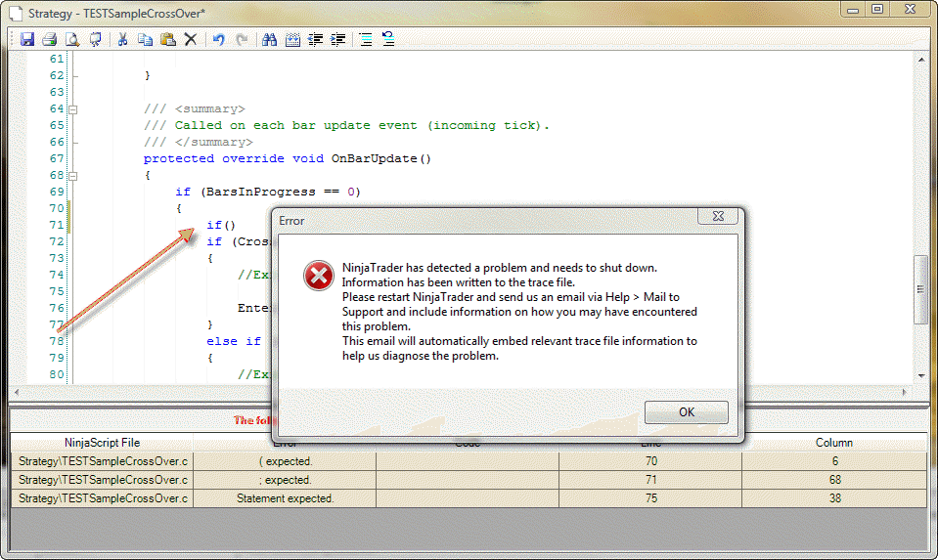Click the code editor vertical scrollbar thumb
The width and height of the screenshot is (938, 560).
pos(920,289)
